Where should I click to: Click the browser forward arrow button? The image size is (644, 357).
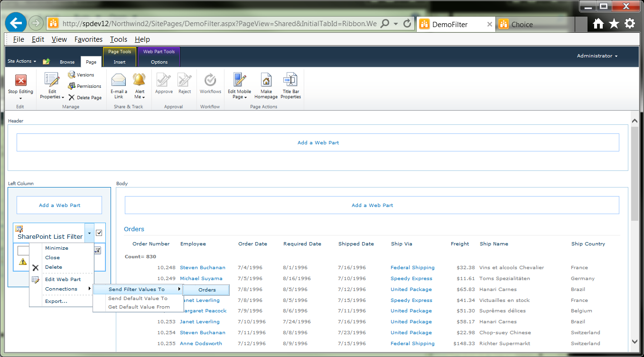tap(36, 23)
